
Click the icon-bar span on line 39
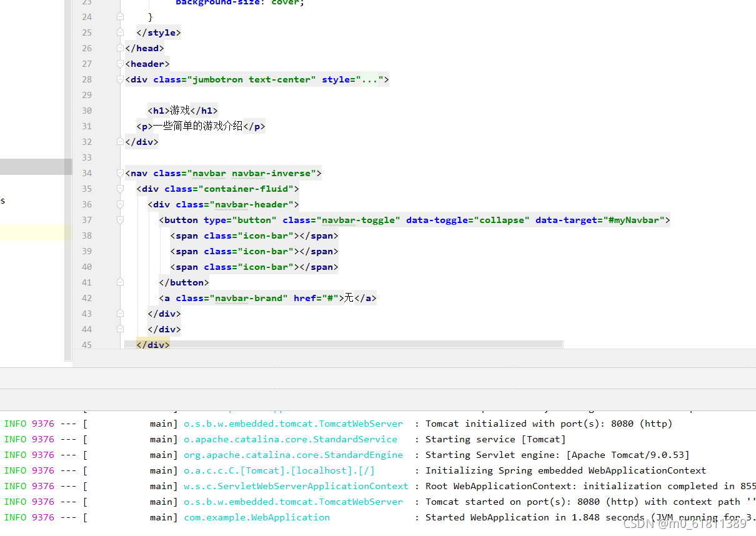tap(254, 251)
